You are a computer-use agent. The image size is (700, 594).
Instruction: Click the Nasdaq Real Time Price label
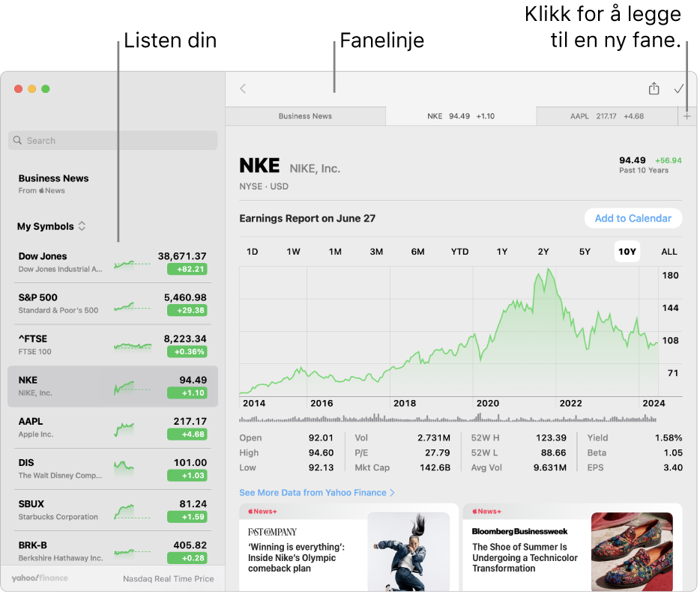pyautogui.click(x=169, y=579)
